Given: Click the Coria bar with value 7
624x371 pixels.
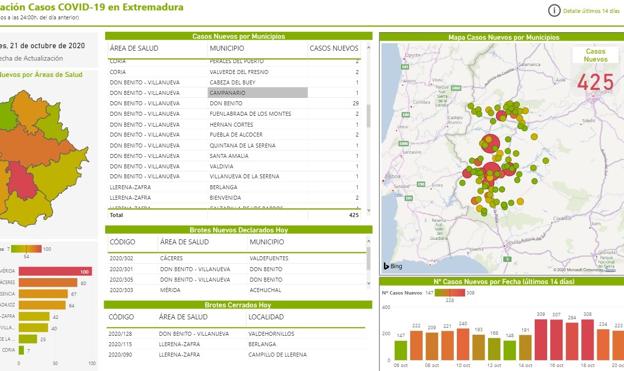Looking at the screenshot, I should point(21,350).
